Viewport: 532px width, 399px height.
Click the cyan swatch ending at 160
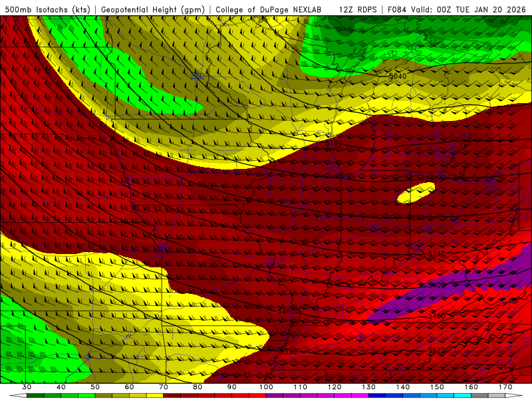(x=462, y=396)
